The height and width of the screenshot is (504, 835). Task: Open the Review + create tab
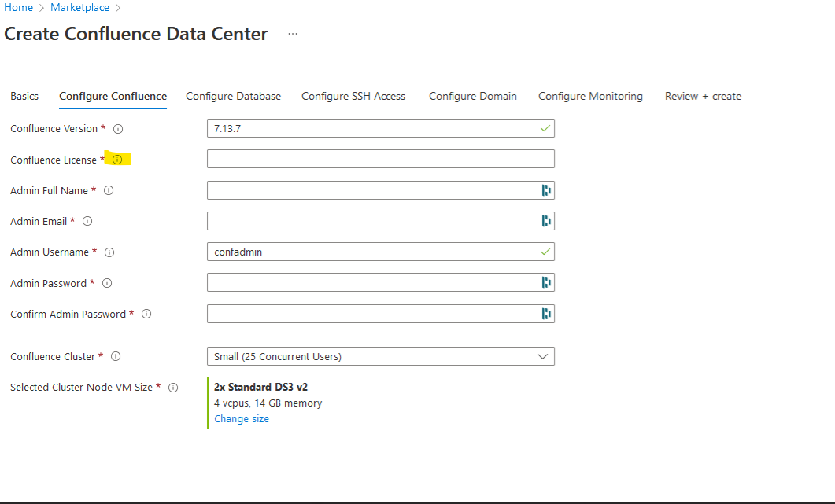[x=703, y=96]
